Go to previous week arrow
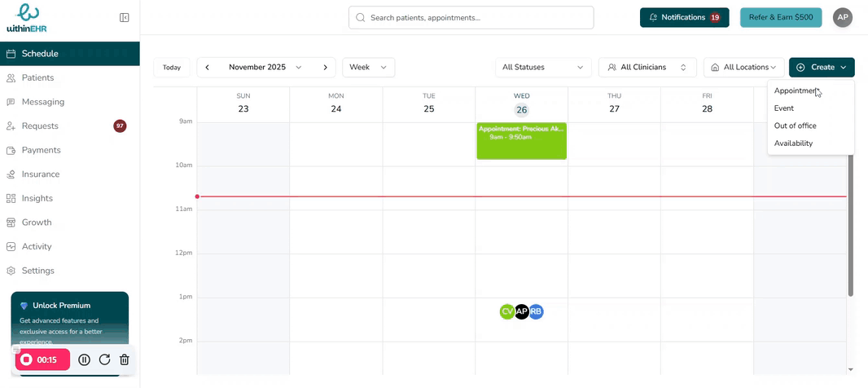The height and width of the screenshot is (388, 868). pos(208,68)
